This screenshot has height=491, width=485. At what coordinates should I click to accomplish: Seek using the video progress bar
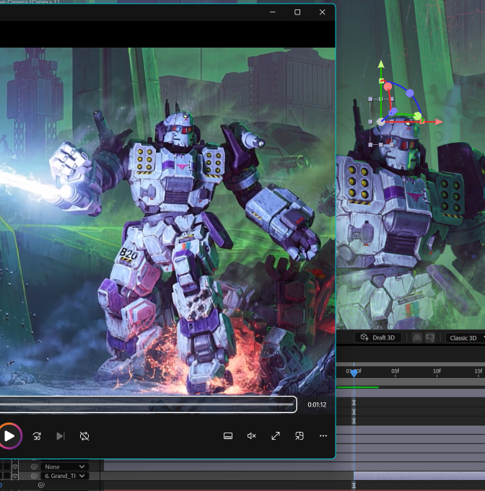[x=147, y=404]
